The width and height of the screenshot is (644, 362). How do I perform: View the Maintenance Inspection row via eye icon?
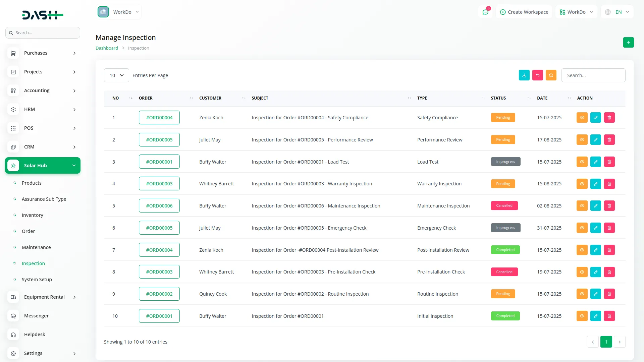pyautogui.click(x=582, y=206)
